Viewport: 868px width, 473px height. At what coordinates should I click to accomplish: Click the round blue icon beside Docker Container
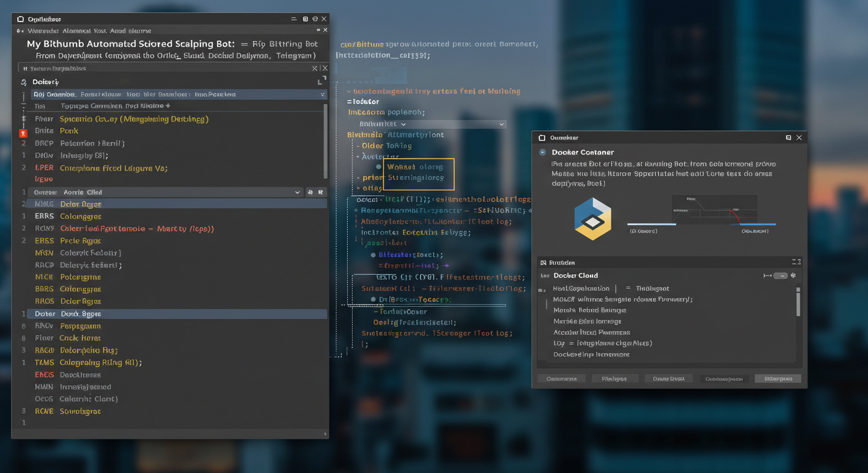(x=542, y=152)
